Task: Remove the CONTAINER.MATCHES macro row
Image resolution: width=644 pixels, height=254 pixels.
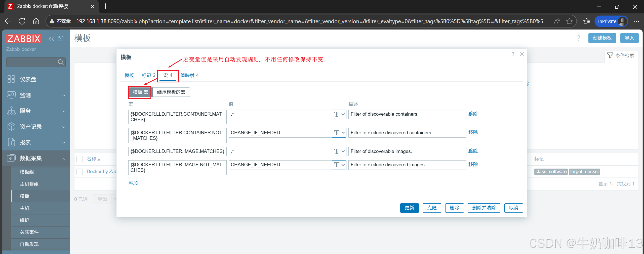Action: pyautogui.click(x=473, y=114)
